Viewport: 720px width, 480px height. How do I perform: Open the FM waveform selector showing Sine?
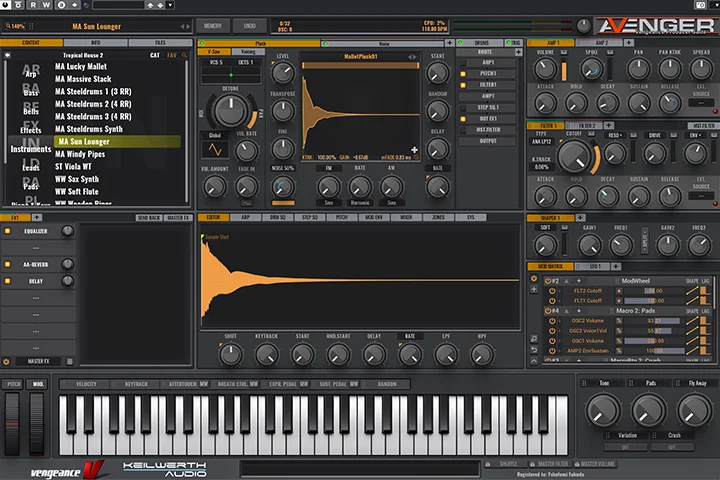[x=328, y=203]
